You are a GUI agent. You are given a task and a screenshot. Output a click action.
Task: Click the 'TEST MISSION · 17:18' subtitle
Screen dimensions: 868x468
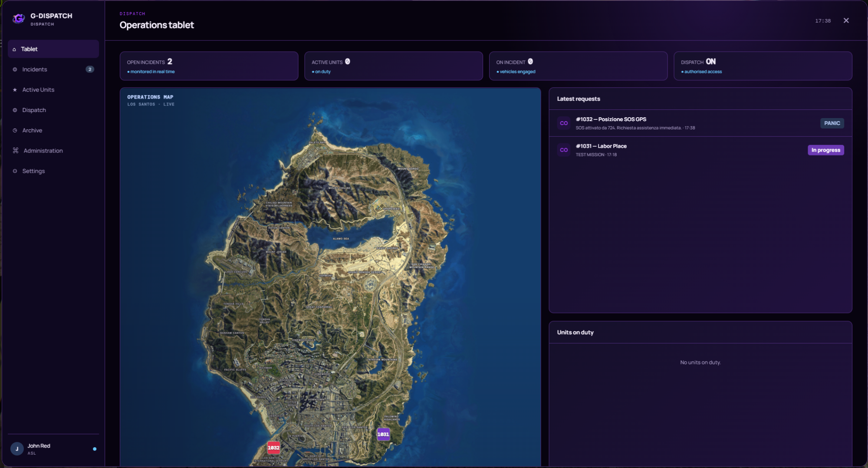(x=596, y=155)
